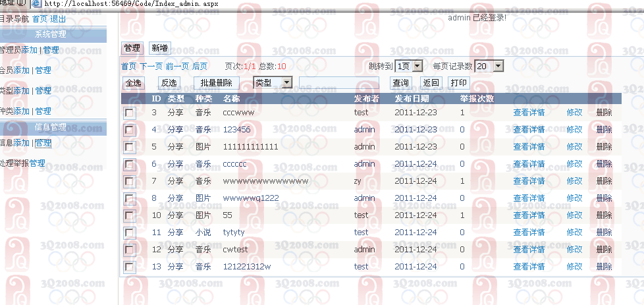Go to 前一页 previous page link
Viewport: 644px width, 305px height.
[177, 67]
